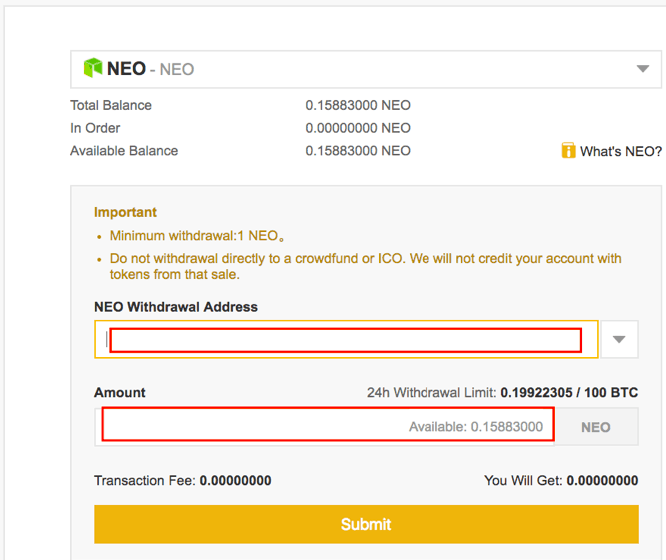The image size is (666, 560).
Task: Click the Transaction Fee amount
Action: [x=235, y=481]
